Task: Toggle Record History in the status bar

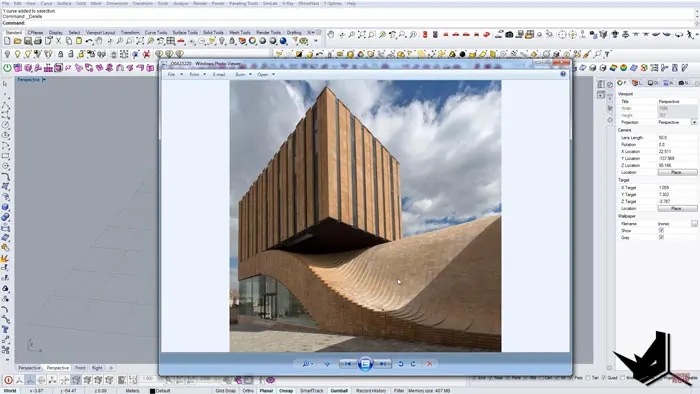Action: pos(371,390)
